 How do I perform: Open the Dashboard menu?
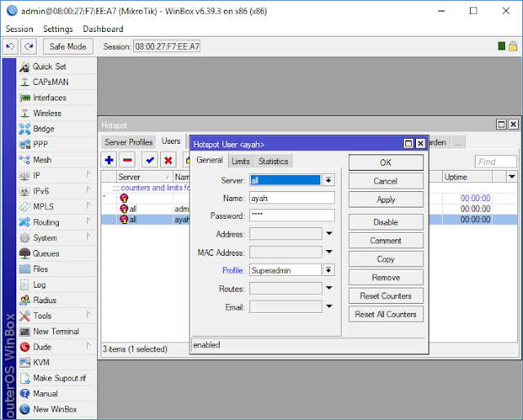(x=103, y=29)
